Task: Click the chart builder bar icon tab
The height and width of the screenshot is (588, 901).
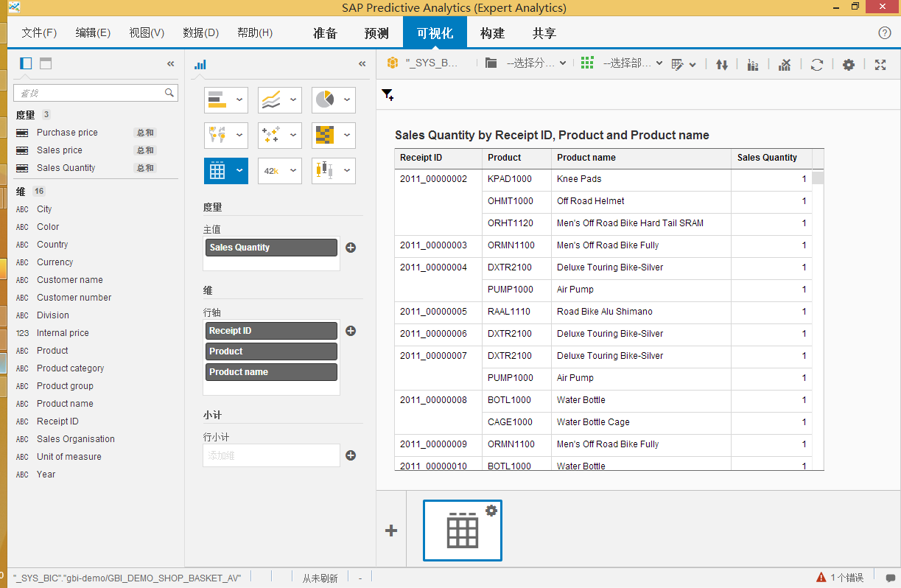Action: [x=200, y=64]
